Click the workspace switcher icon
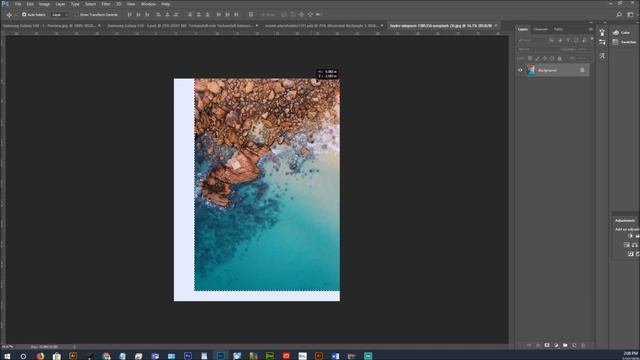This screenshot has width=640, height=360. [x=631, y=15]
